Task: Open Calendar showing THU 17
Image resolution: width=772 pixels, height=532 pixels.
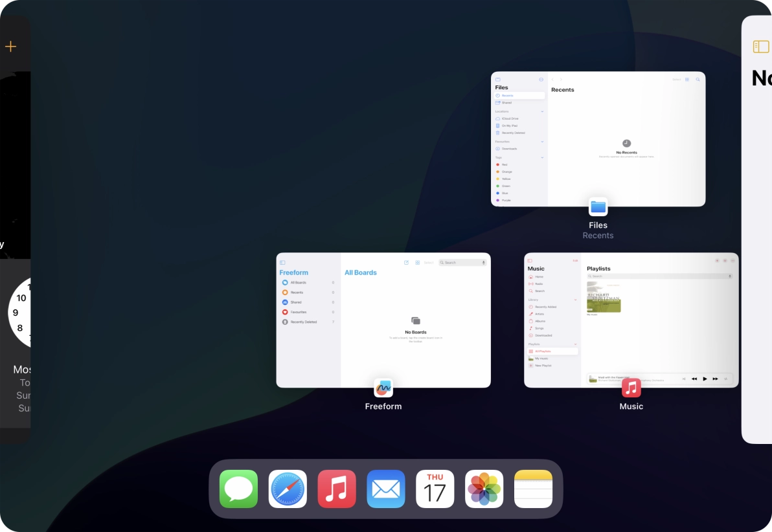Action: 435,489
